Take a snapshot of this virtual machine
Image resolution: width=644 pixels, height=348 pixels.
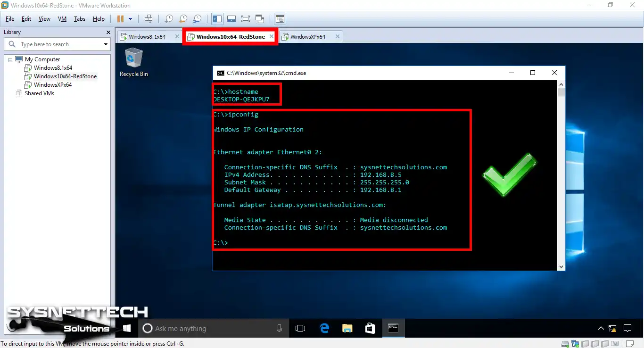point(168,19)
